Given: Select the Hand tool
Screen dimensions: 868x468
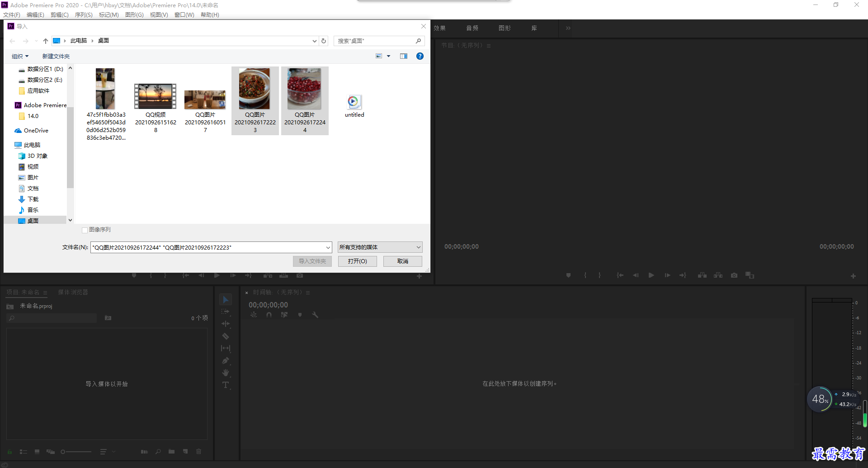Looking at the screenshot, I should (x=226, y=373).
